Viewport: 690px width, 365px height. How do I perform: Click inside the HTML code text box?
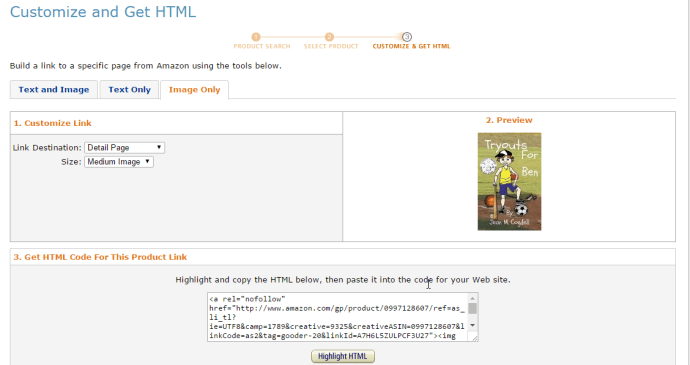point(337,317)
